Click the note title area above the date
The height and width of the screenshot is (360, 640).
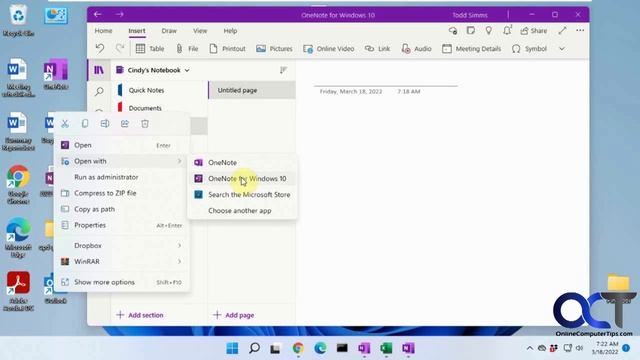click(386, 79)
